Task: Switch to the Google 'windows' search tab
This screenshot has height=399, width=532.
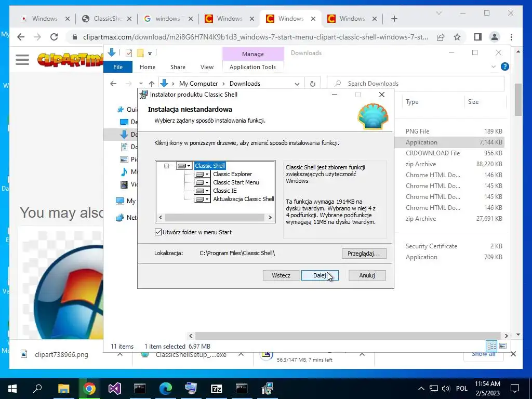Action: (168, 19)
